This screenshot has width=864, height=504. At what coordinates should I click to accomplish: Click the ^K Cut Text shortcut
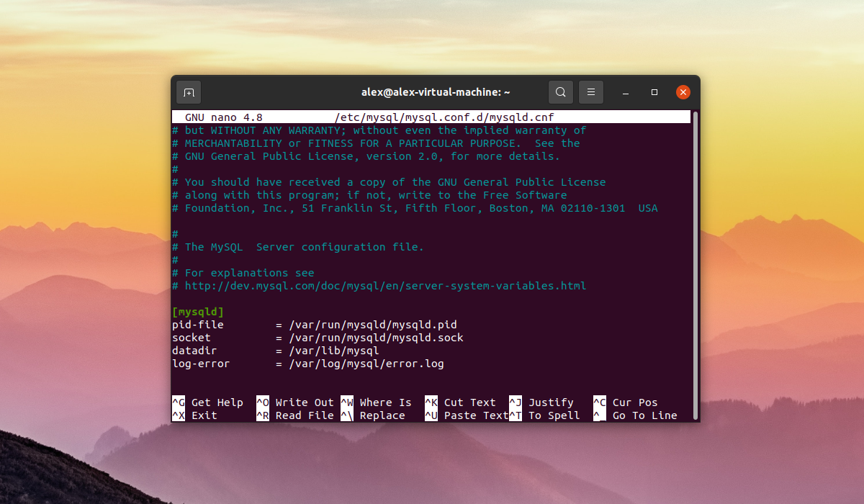pos(460,402)
